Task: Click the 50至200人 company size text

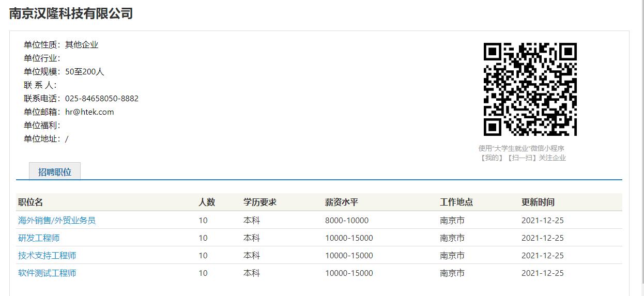Action: (84, 72)
